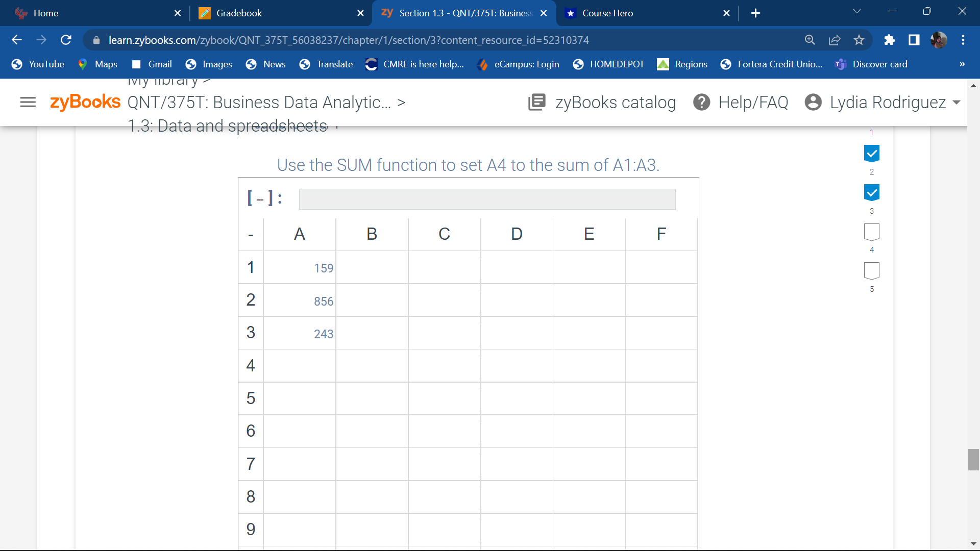Click the browser zoom magnifier icon

810,40
